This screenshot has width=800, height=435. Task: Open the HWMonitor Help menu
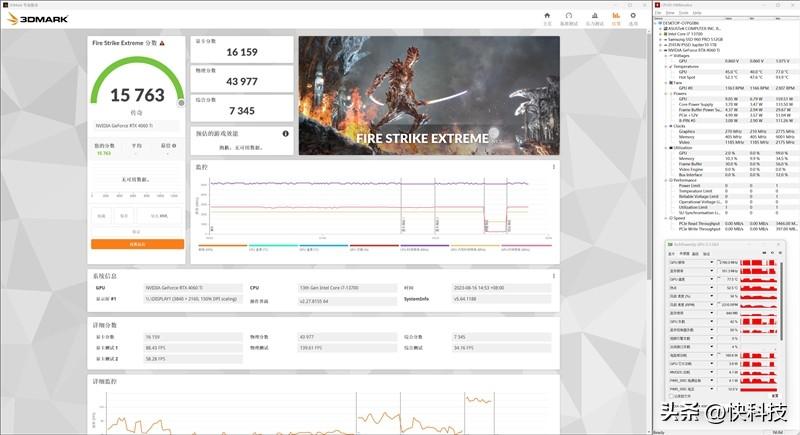click(x=697, y=13)
